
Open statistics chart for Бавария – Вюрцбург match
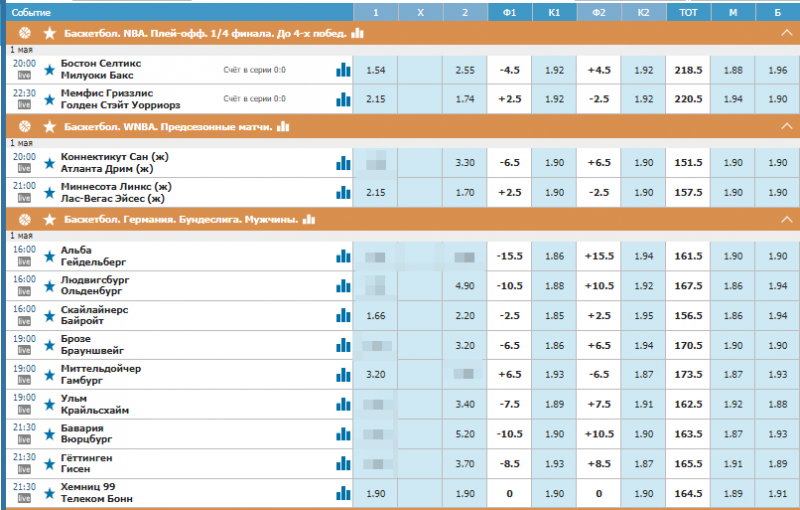[x=343, y=435]
